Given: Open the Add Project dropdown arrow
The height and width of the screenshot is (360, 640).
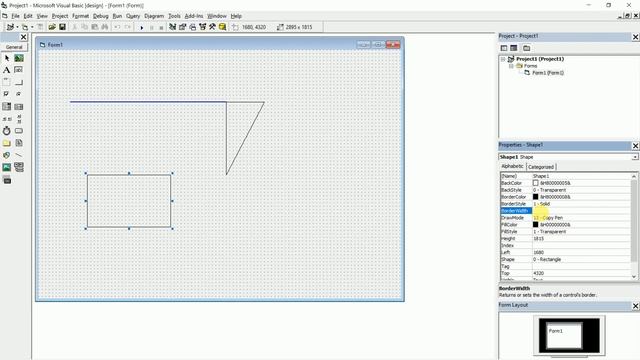Looking at the screenshot, I should [x=17, y=27].
